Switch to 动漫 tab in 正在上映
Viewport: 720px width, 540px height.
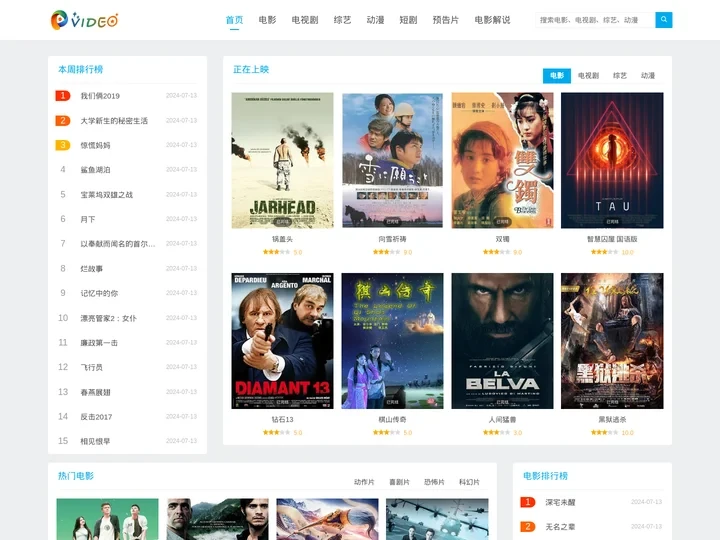pyautogui.click(x=648, y=75)
